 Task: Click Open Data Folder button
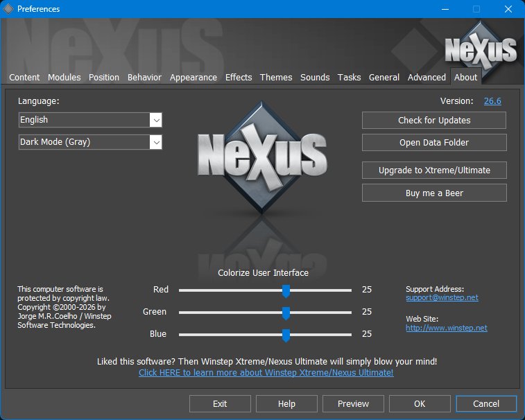tap(434, 143)
